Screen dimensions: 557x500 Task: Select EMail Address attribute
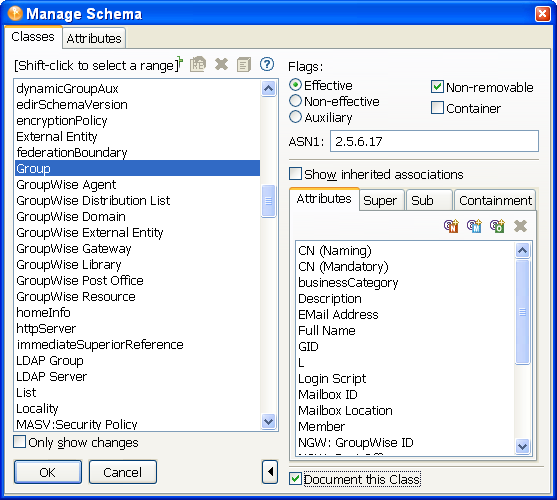tap(405, 314)
